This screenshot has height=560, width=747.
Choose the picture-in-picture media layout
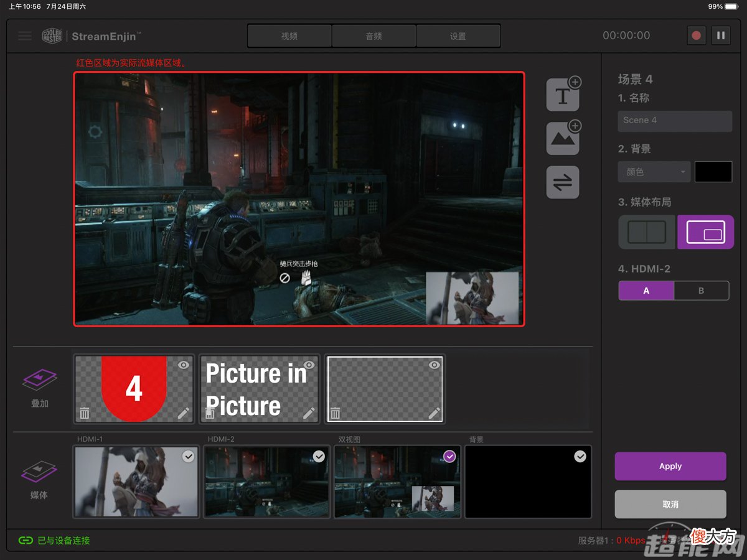pyautogui.click(x=705, y=232)
